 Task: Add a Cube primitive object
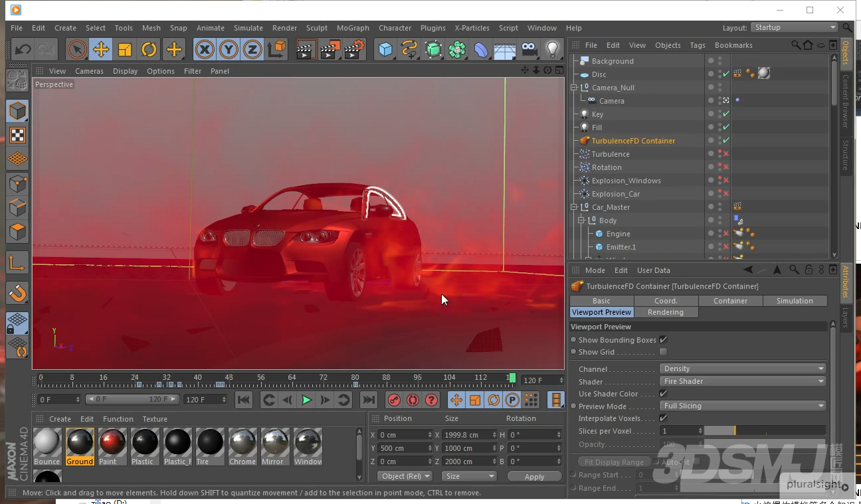coord(385,49)
